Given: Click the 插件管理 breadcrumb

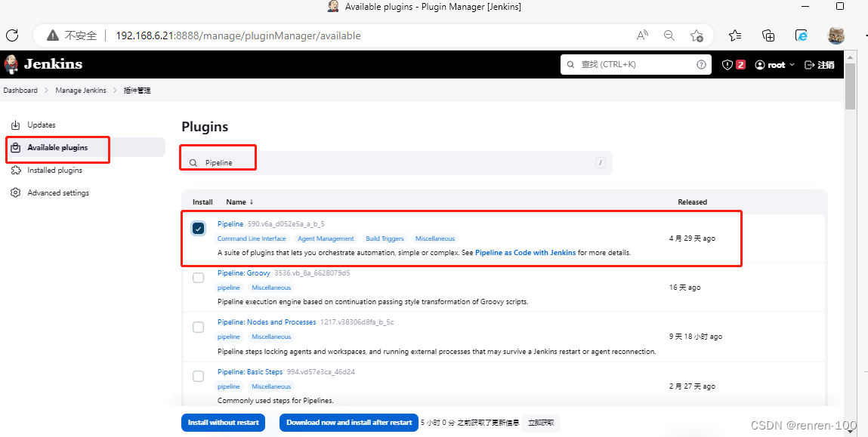Looking at the screenshot, I should click(x=137, y=90).
